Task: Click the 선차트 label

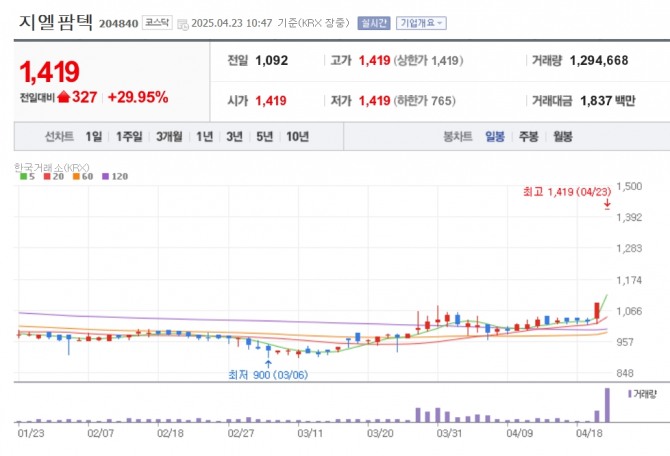Action: 59,137
